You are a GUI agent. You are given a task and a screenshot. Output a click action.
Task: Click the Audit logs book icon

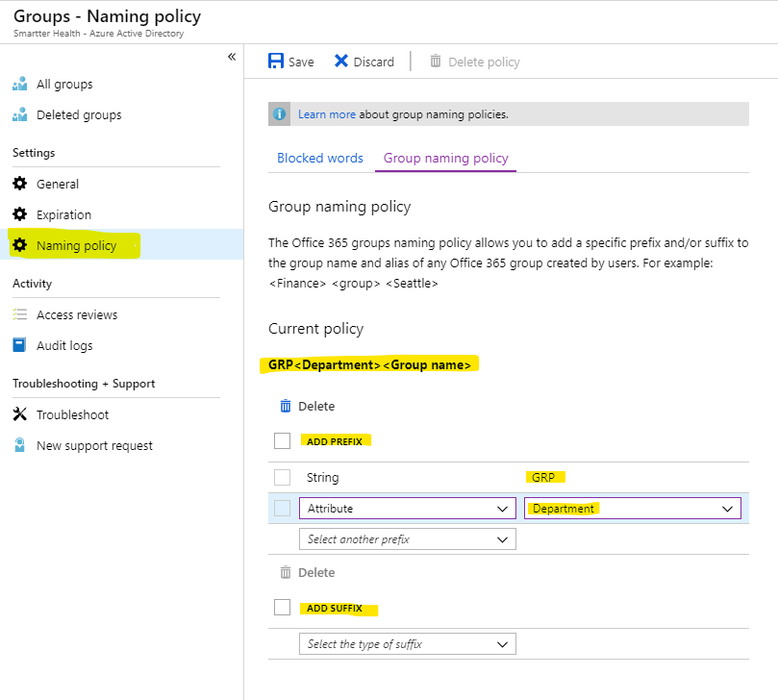click(x=20, y=345)
